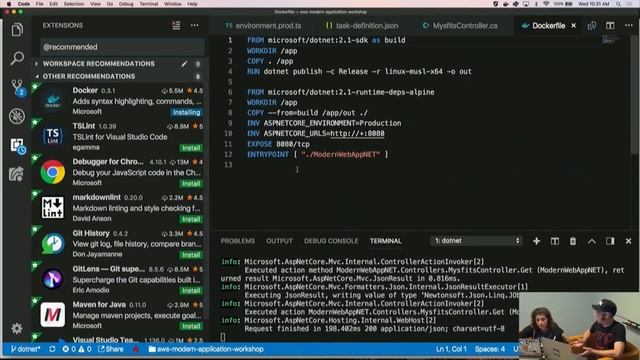Install the TSLint extension
Screen dimensions: 640x360
coord(191,148)
